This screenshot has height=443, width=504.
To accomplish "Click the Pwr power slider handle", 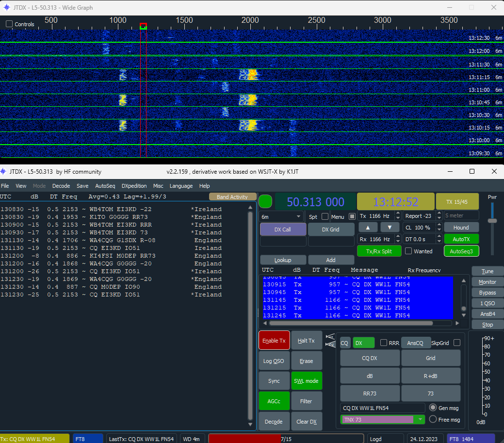I will (492, 221).
